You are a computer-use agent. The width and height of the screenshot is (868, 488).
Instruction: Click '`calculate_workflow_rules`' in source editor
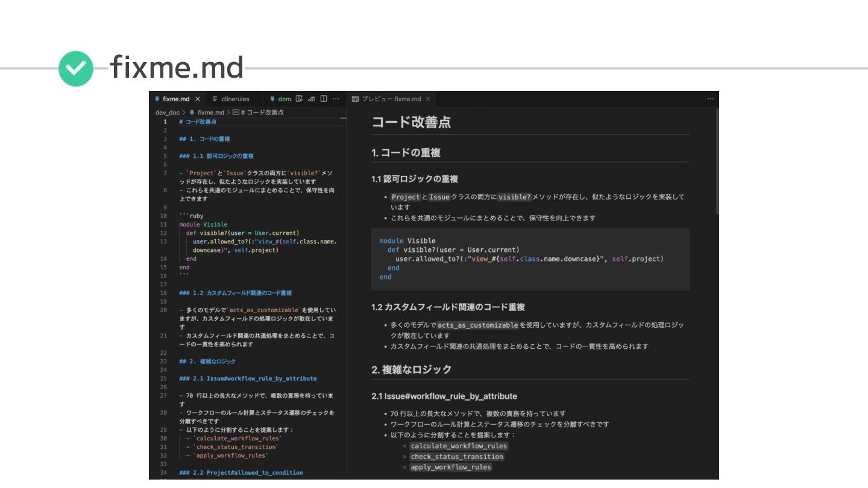(237, 439)
